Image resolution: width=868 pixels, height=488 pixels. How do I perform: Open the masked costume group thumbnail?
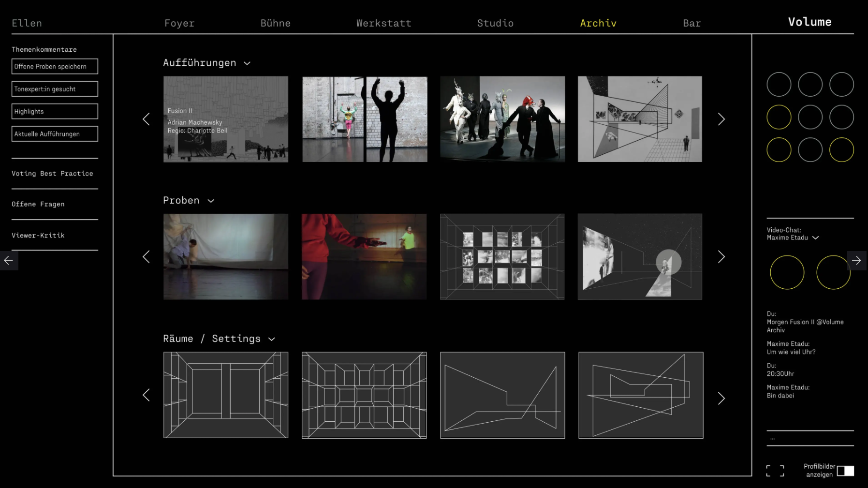(x=502, y=119)
